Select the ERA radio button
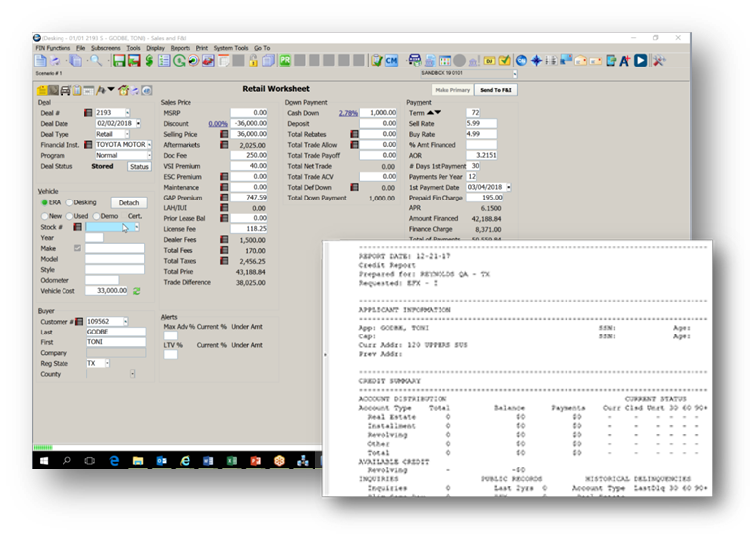This screenshot has height=534, width=756. coord(45,202)
